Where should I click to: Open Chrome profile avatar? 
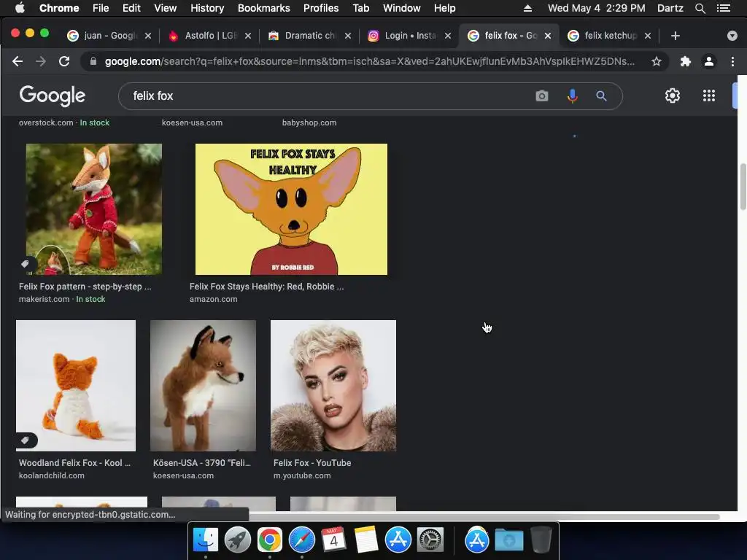pyautogui.click(x=709, y=61)
